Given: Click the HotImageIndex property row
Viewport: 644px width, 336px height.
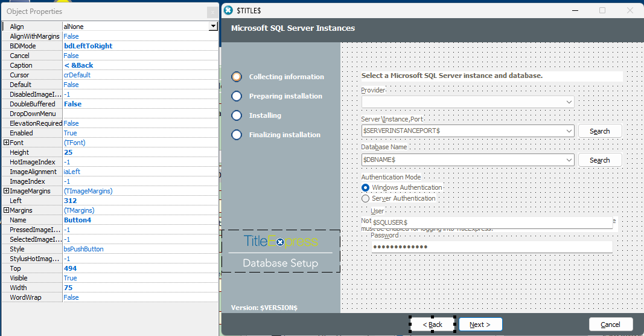Looking at the screenshot, I should pyautogui.click(x=110, y=161).
